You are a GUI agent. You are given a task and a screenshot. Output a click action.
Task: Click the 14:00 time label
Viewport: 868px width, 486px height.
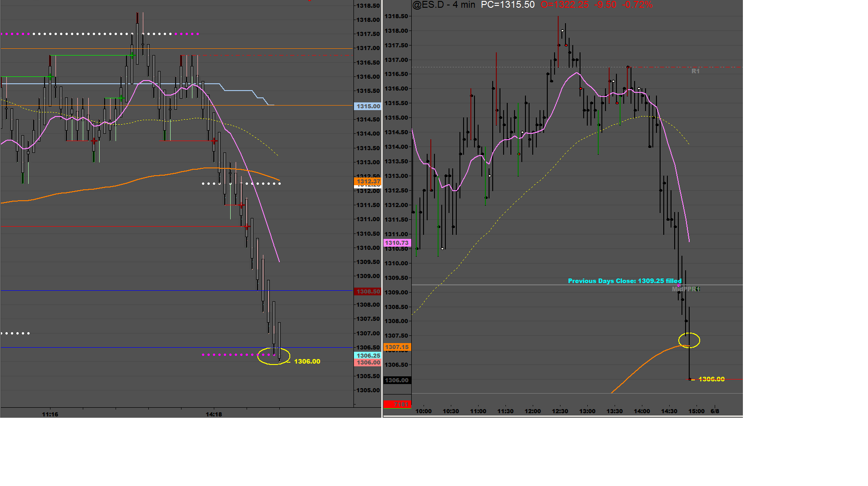pyautogui.click(x=642, y=411)
